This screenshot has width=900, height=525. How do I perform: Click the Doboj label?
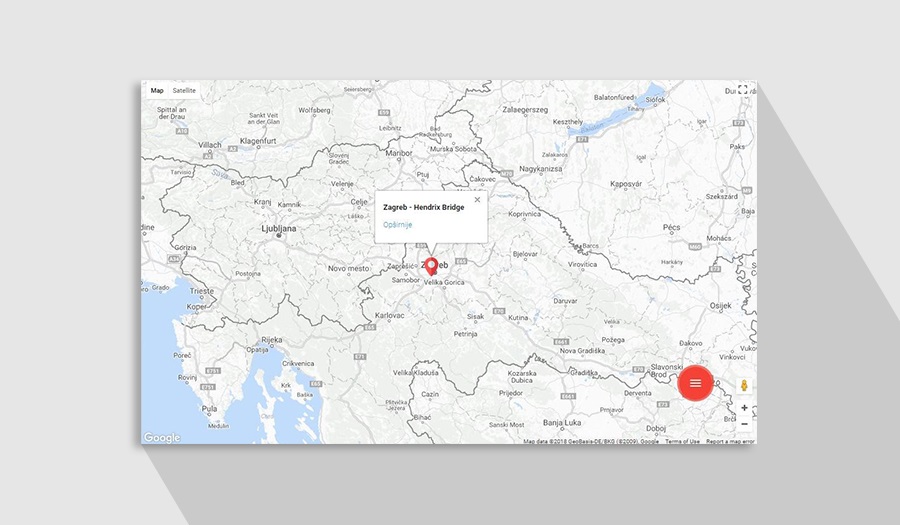[x=656, y=428]
